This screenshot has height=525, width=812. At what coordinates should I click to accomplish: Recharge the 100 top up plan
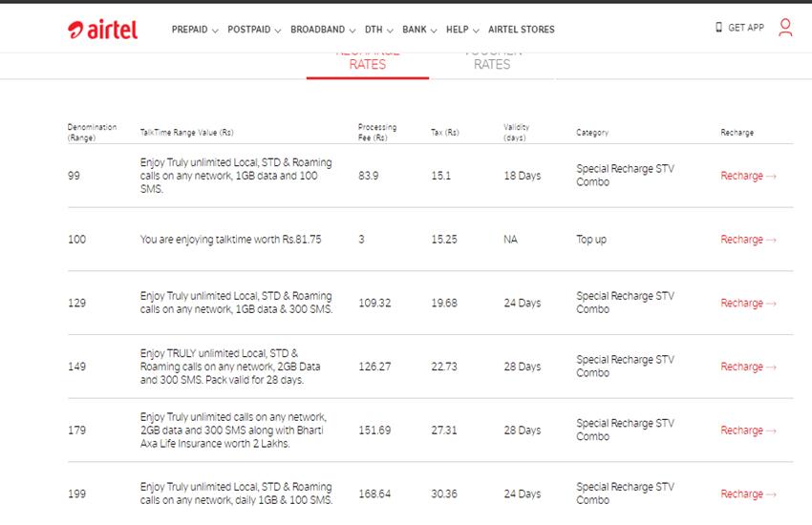coord(748,240)
